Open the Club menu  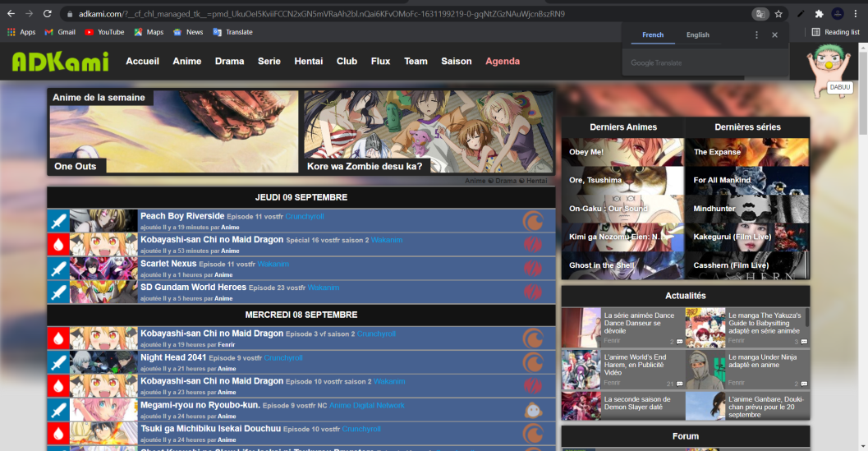point(347,62)
